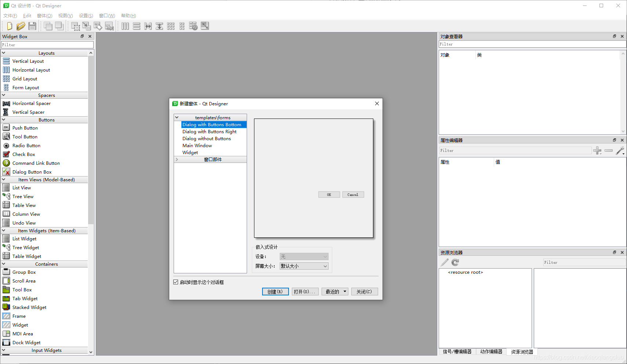Uncheck 启动时显示这个对话框

pyautogui.click(x=176, y=282)
